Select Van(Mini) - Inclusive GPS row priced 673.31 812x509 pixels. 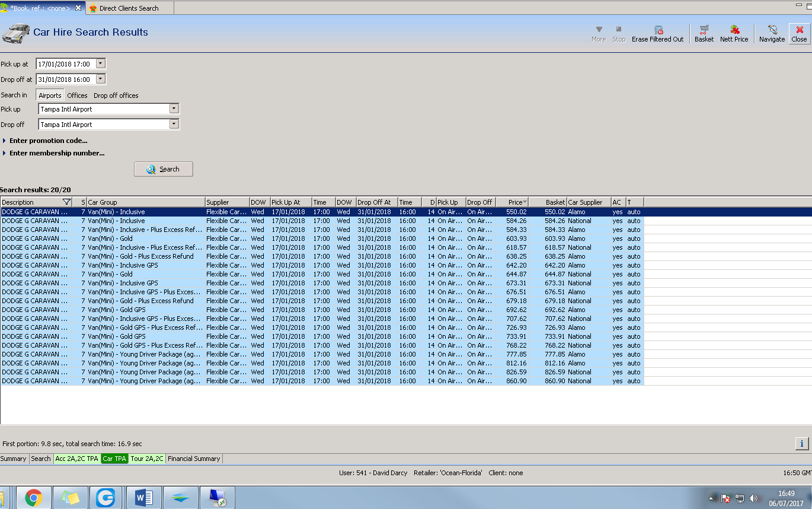[x=322, y=283]
